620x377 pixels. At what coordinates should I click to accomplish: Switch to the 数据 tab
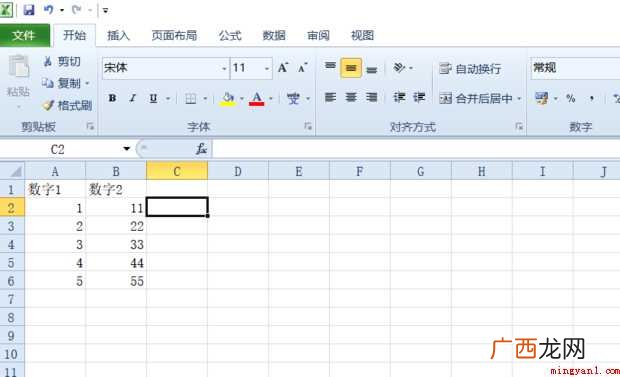(274, 36)
